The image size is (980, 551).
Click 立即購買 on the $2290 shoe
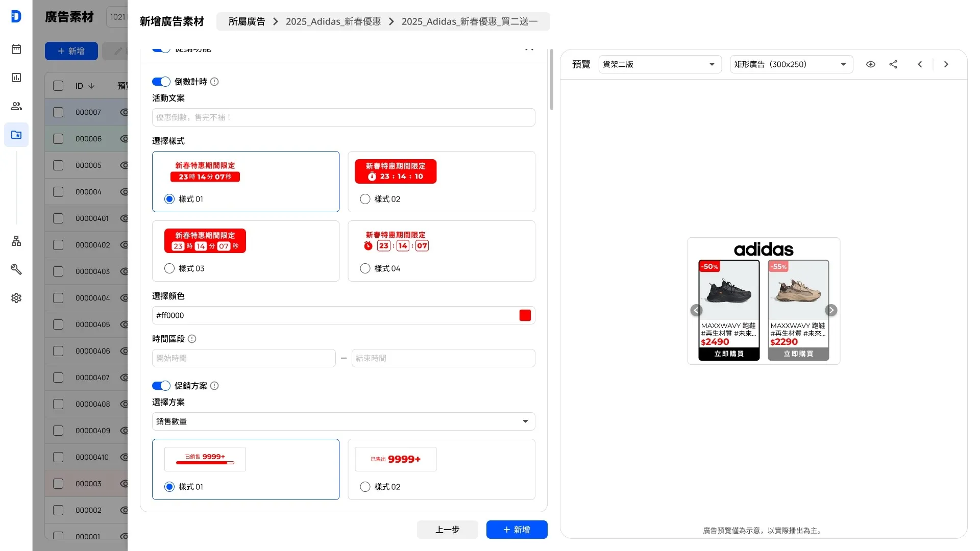[798, 354]
